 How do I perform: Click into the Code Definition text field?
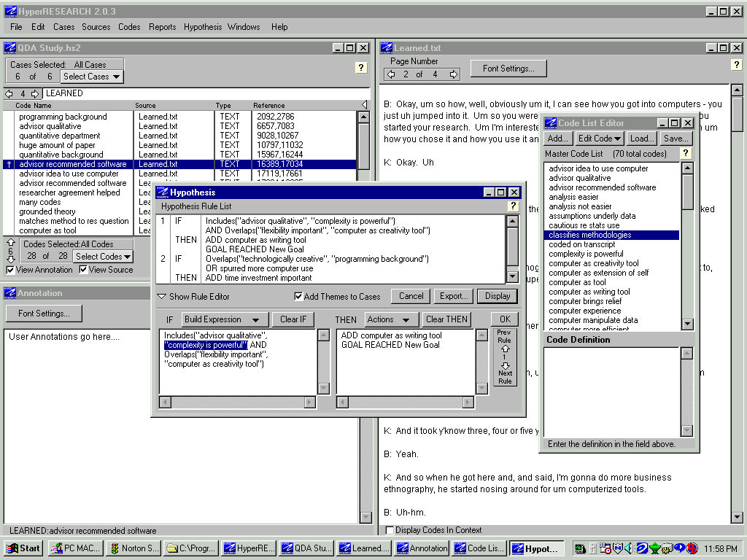[612, 392]
